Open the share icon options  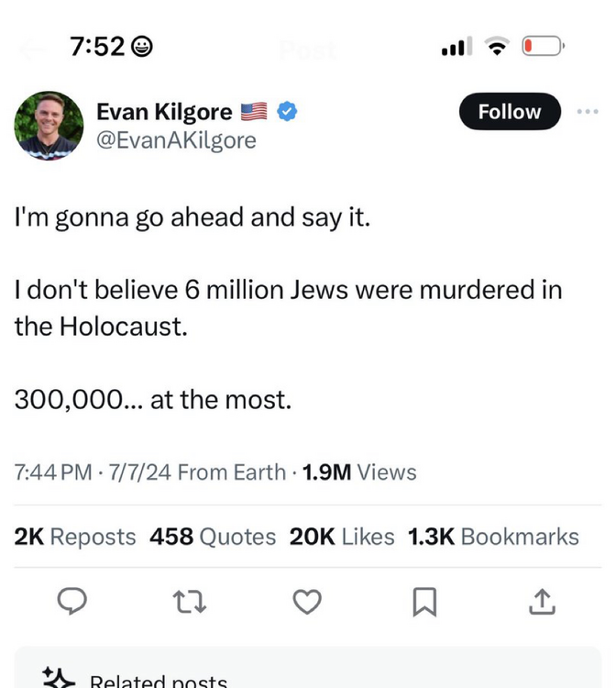[542, 602]
